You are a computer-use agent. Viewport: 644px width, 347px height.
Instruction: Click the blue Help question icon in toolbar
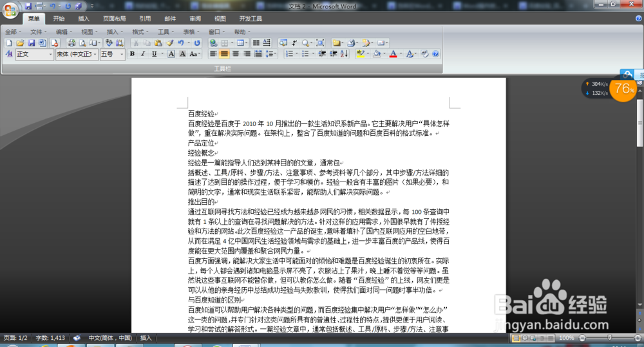pyautogui.click(x=436, y=54)
